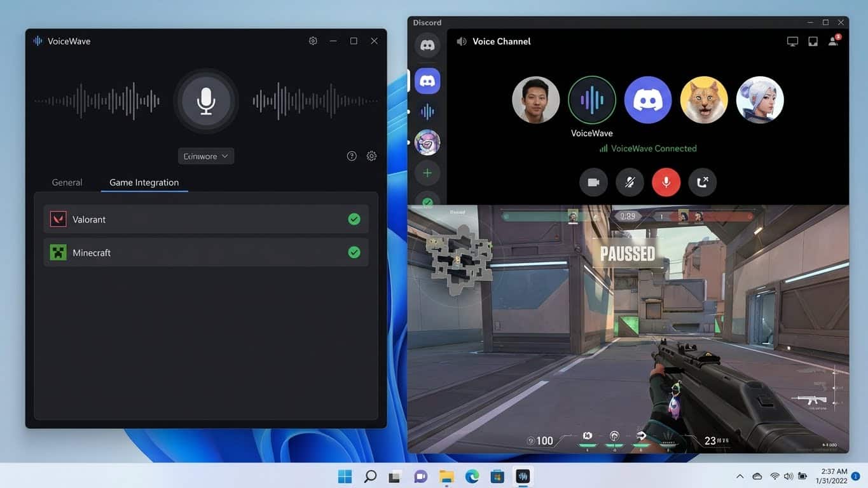Open the Discord screen monitor icon

click(792, 41)
